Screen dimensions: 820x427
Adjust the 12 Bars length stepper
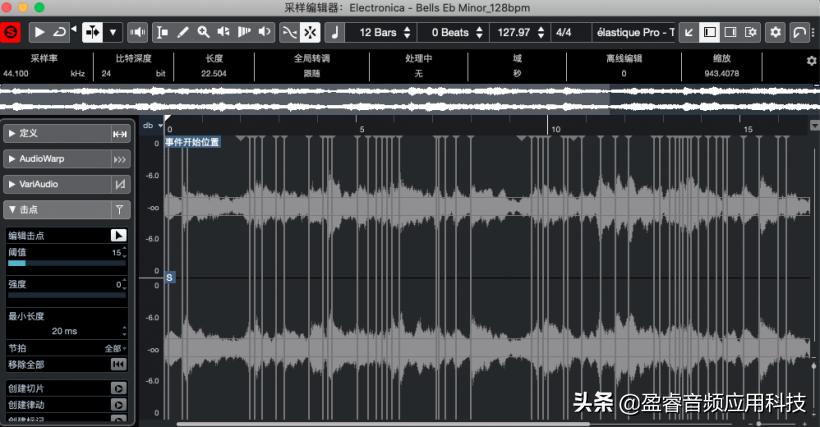click(x=407, y=32)
